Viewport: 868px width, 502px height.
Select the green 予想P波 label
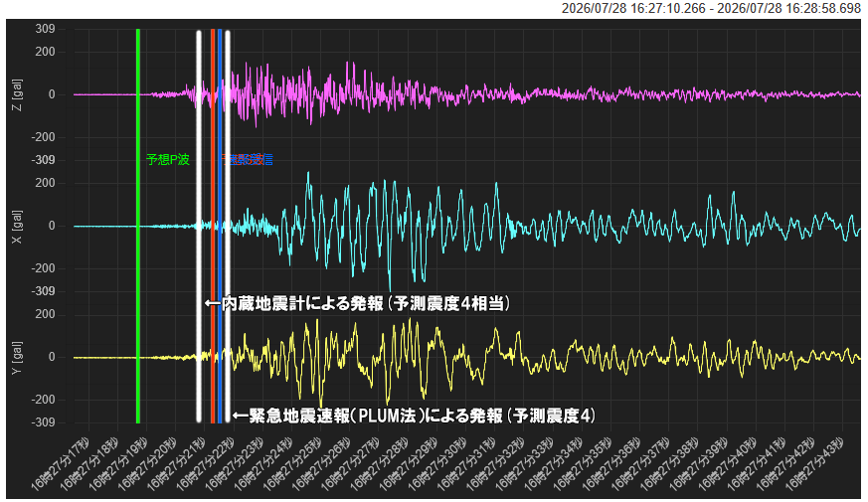168,159
